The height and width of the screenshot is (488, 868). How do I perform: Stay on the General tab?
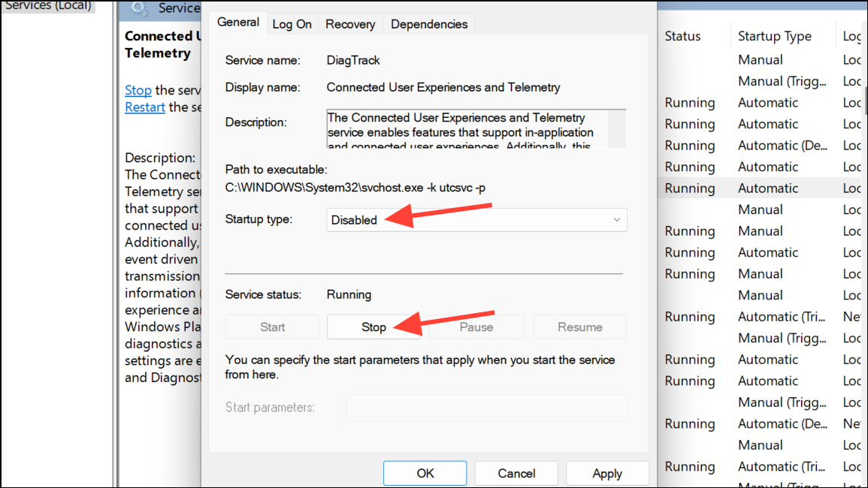tap(237, 23)
